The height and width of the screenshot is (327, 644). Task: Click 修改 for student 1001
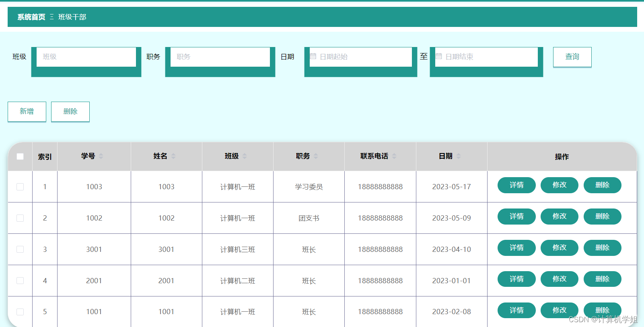(x=560, y=311)
